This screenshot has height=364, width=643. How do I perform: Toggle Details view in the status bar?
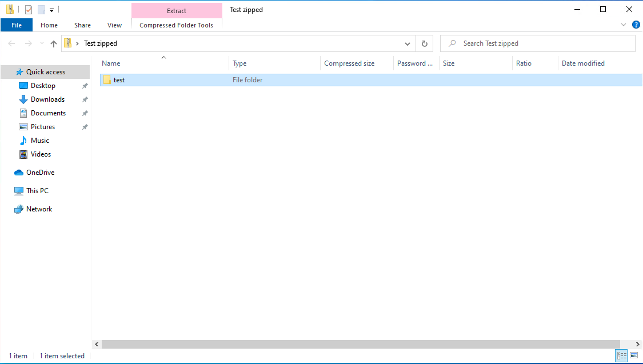[x=621, y=355]
